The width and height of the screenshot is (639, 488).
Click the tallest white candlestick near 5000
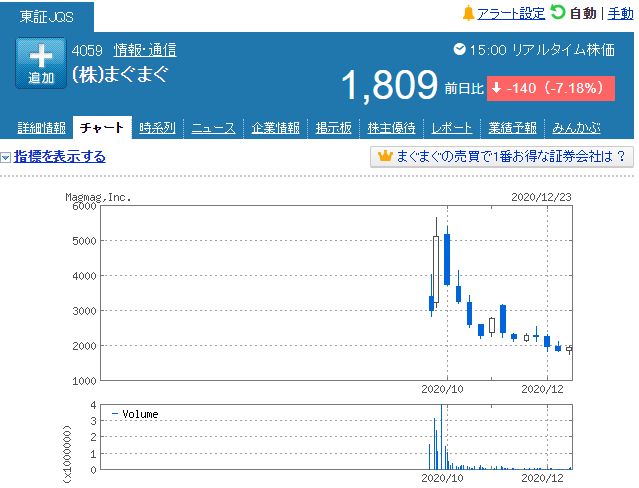(x=436, y=269)
